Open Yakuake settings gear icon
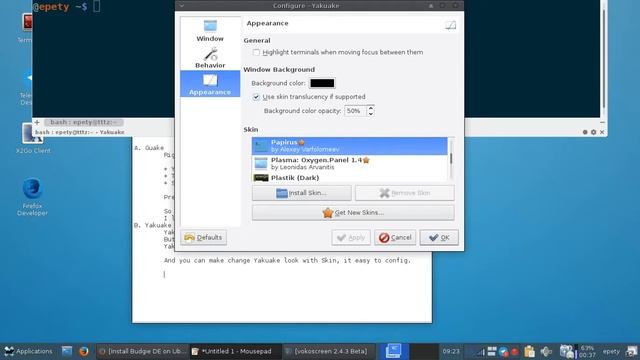 coord(593,132)
